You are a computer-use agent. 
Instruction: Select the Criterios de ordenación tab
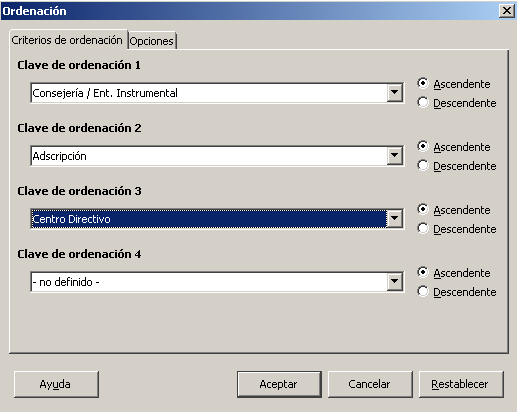(x=67, y=40)
